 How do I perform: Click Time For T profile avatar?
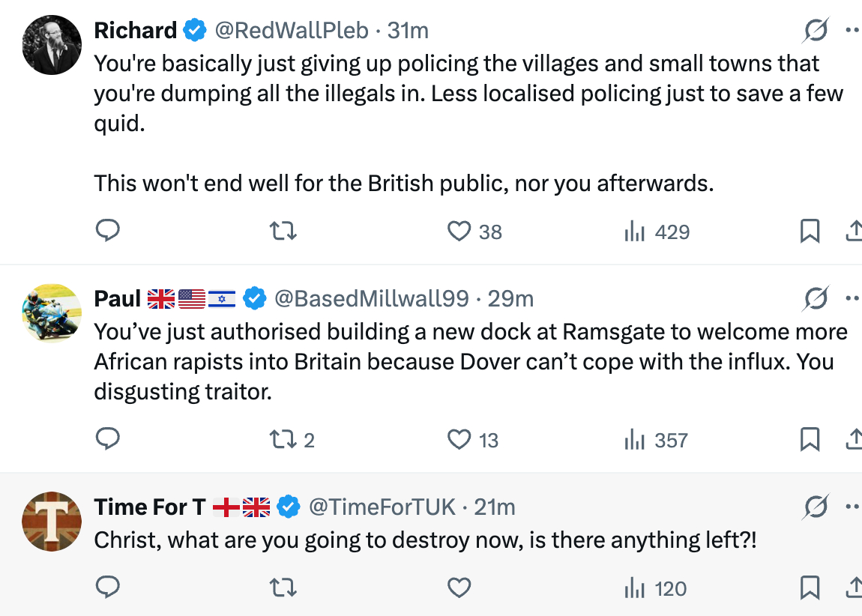click(x=52, y=522)
